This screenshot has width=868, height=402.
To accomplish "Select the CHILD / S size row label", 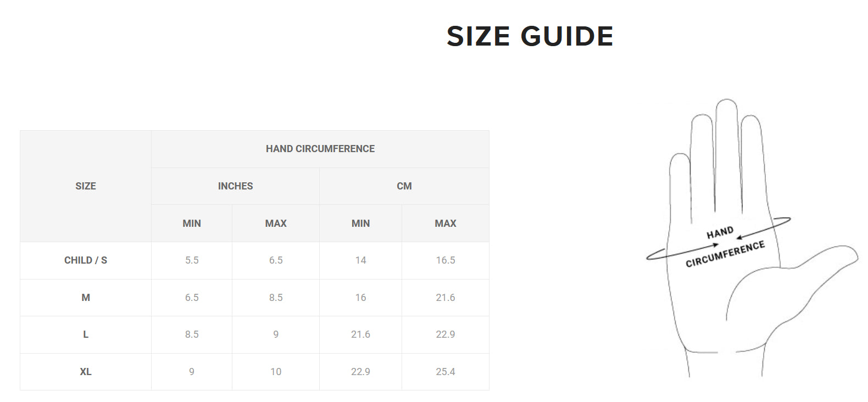I will point(86,260).
